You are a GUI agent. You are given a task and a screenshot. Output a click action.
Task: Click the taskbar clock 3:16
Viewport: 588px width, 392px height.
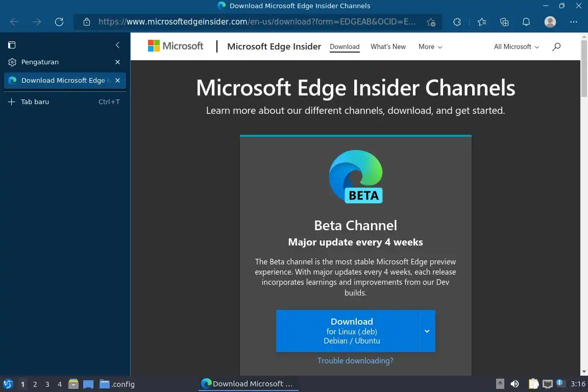tap(578, 384)
